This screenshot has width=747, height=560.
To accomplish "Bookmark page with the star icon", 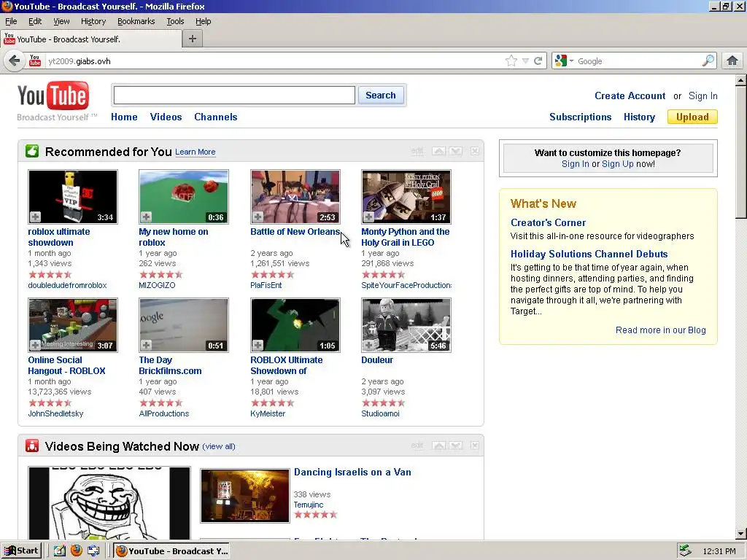I will tap(511, 61).
